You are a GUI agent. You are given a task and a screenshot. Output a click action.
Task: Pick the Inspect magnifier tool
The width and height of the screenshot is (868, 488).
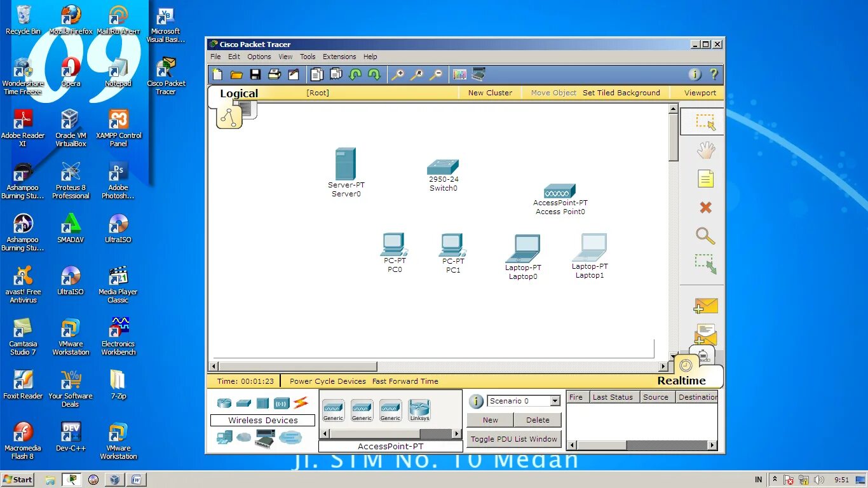pos(705,236)
